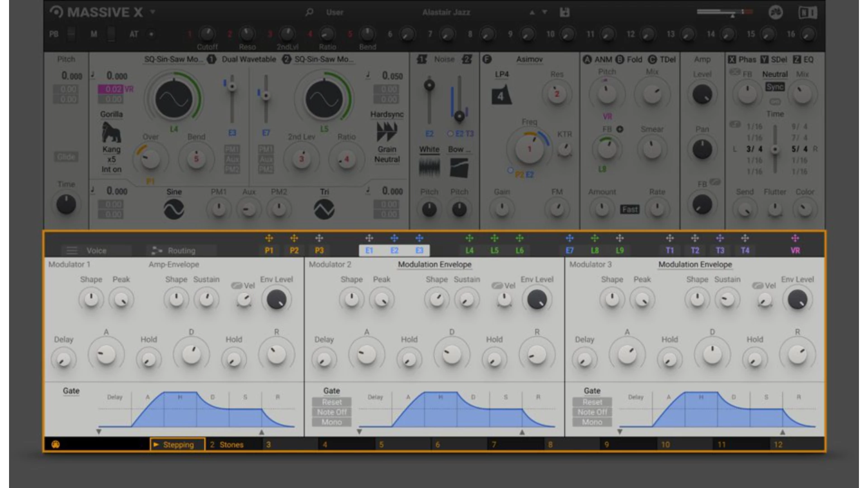Load next preset with down arrow
868x488 pixels.
pos(544,13)
